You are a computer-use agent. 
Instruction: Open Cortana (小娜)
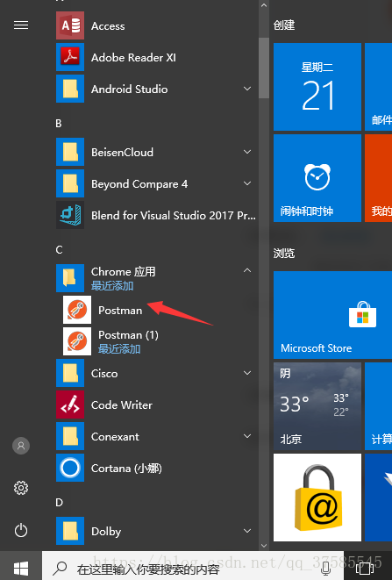[156, 468]
